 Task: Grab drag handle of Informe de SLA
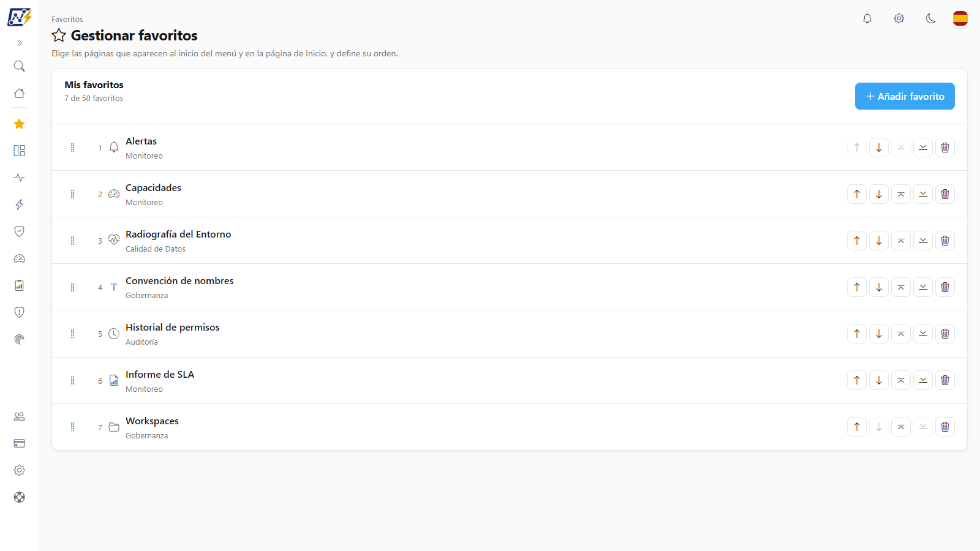(72, 380)
